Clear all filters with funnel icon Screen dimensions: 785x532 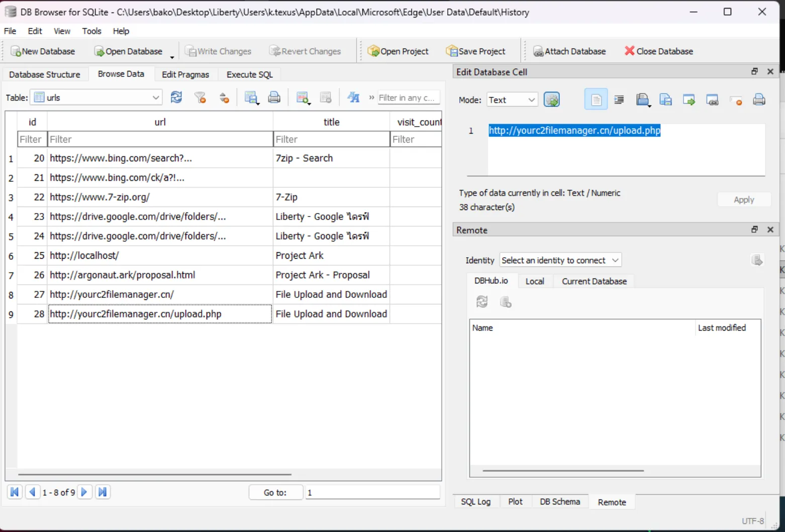pos(200,97)
